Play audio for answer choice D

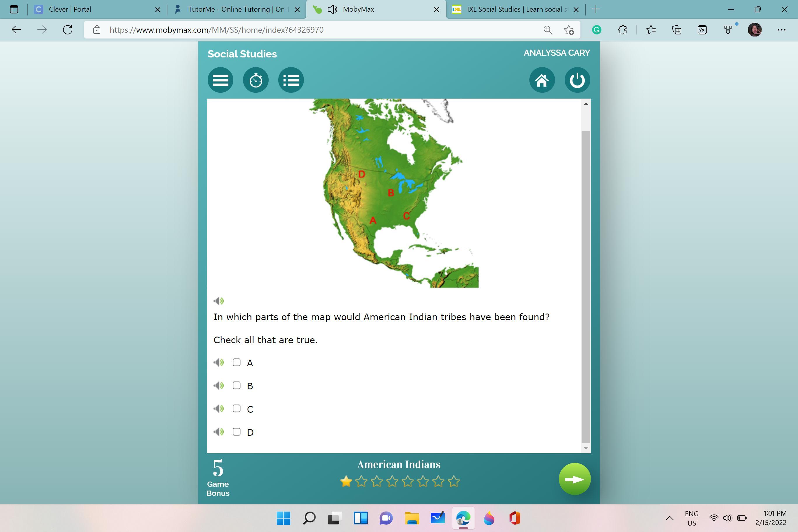(219, 432)
